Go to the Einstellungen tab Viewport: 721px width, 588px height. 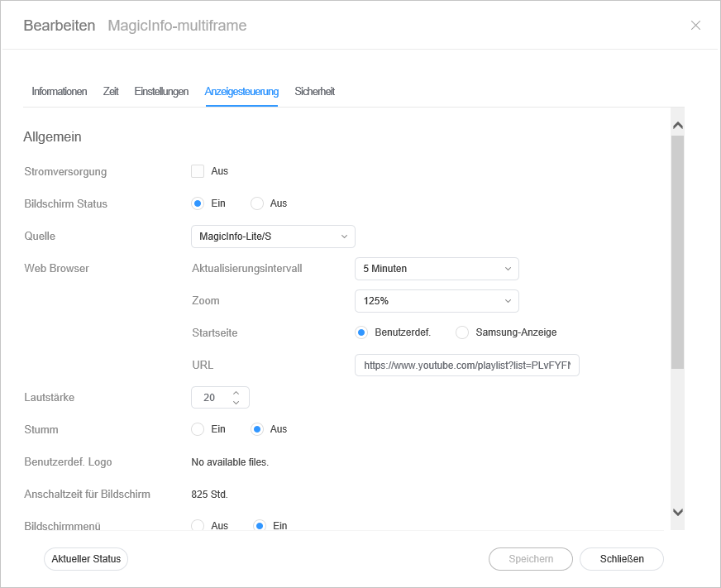161,92
